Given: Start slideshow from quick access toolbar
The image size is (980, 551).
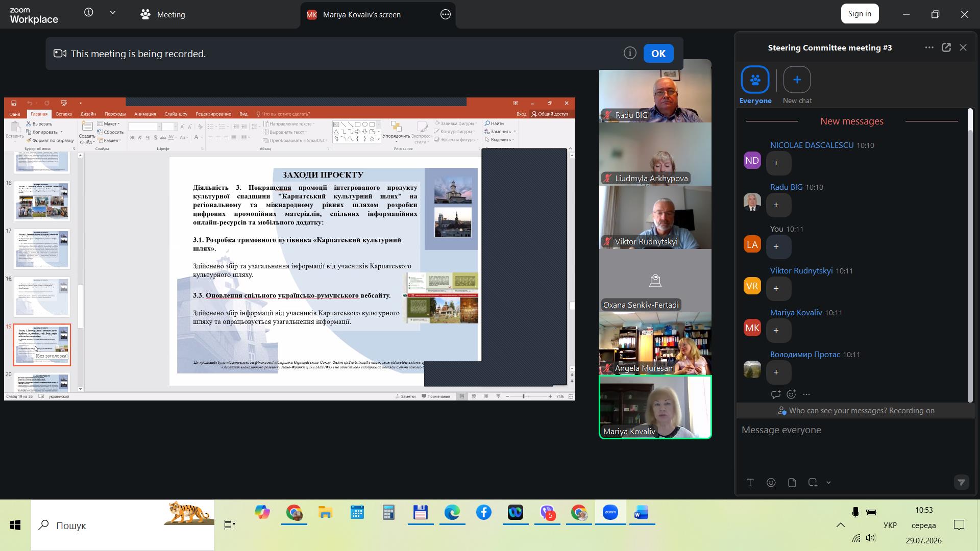Looking at the screenshot, I should click(64, 103).
